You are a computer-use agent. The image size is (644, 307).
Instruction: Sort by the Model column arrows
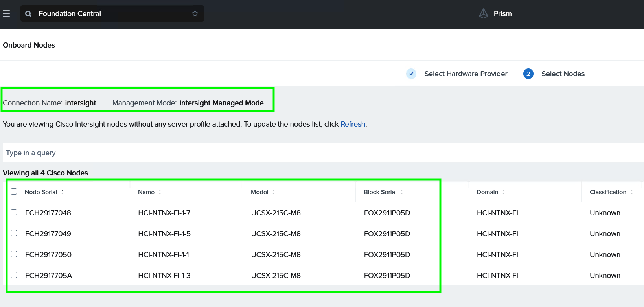[274, 192]
